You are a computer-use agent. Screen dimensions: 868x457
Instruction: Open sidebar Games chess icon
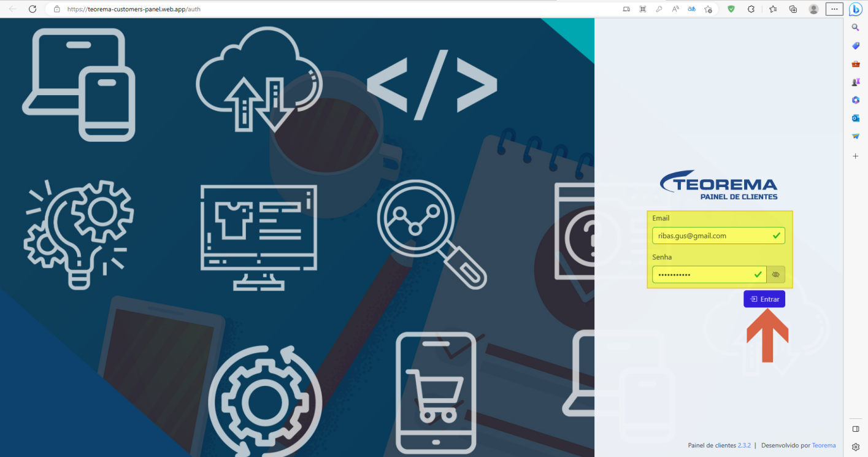pos(856,82)
